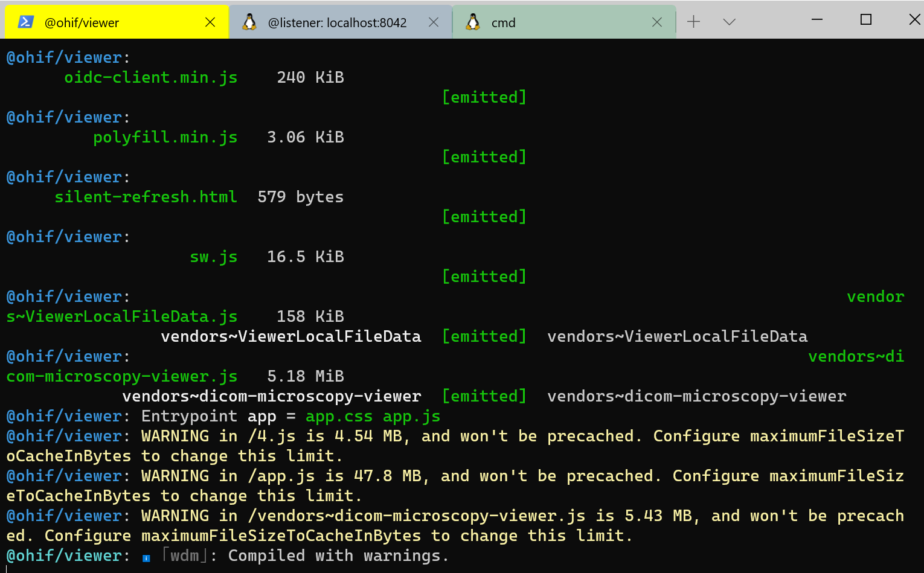Switch to the cmd tab

(x=564, y=22)
